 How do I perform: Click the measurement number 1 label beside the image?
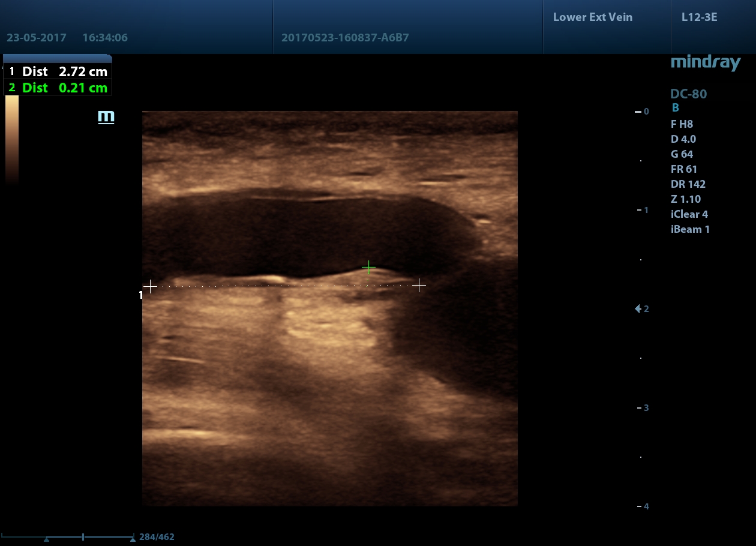click(141, 295)
